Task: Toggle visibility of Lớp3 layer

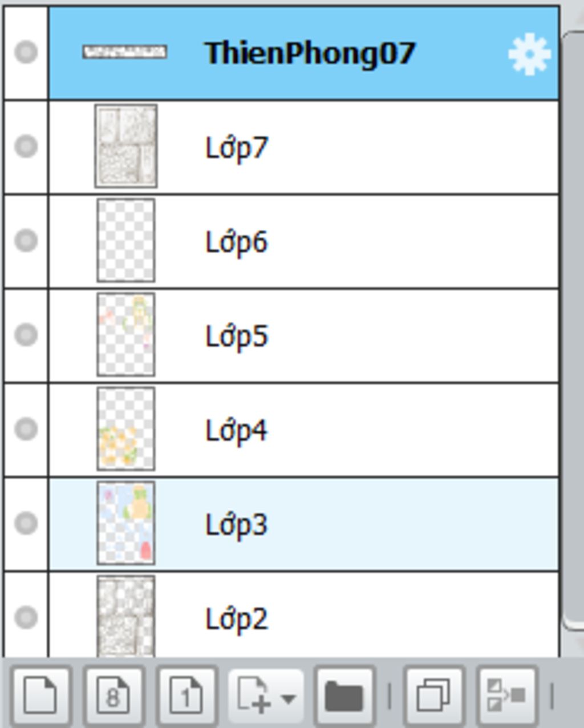Action: [26, 523]
